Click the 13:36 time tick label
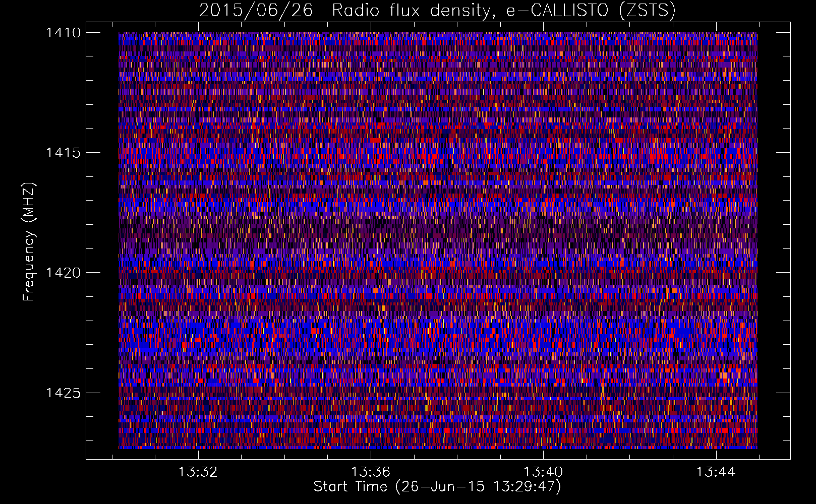This screenshot has height=504, width=816. 371,472
